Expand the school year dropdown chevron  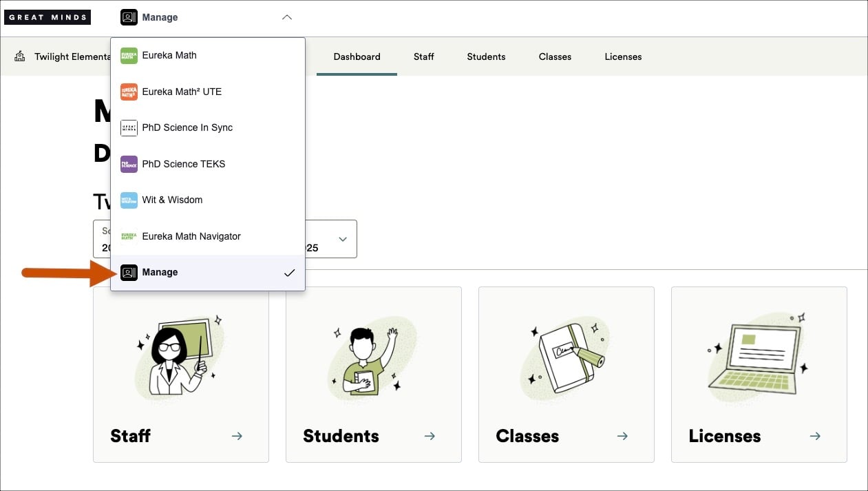[x=343, y=239]
